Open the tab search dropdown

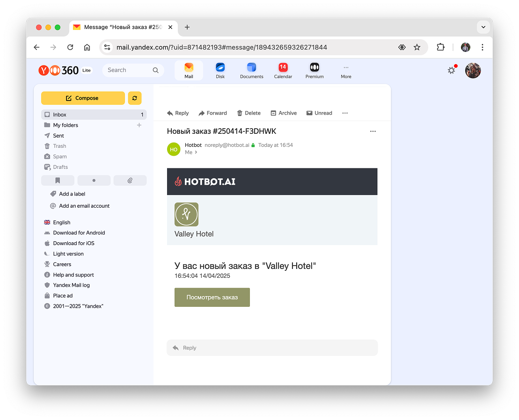tap(483, 27)
